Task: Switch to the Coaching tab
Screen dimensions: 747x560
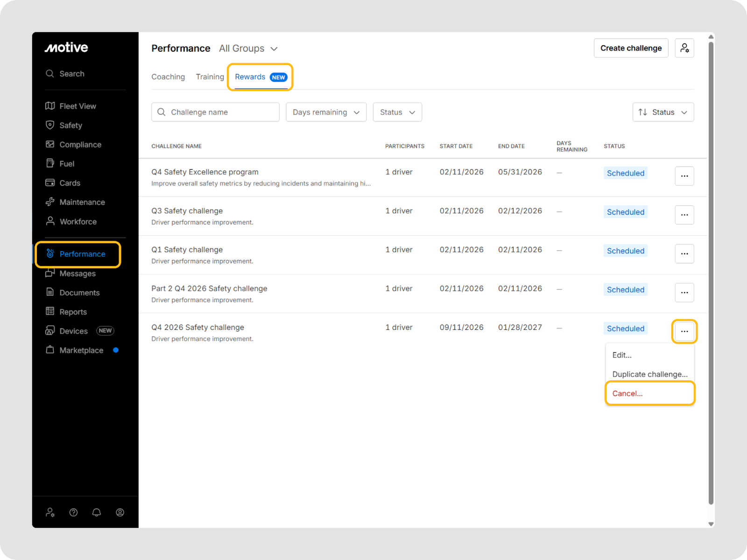Action: tap(168, 77)
